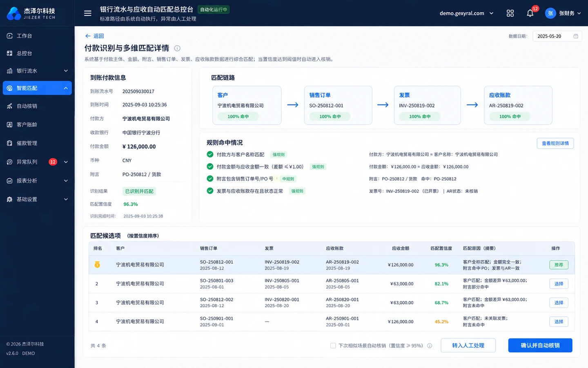The image size is (588, 368).
Task: Open notifications bell with 12 badge
Action: (x=530, y=13)
